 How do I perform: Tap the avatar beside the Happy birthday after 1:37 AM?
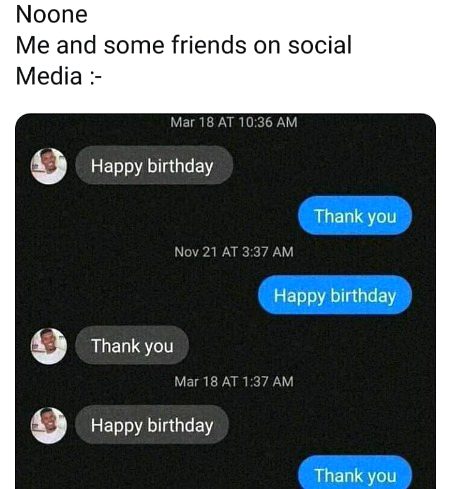point(49,425)
